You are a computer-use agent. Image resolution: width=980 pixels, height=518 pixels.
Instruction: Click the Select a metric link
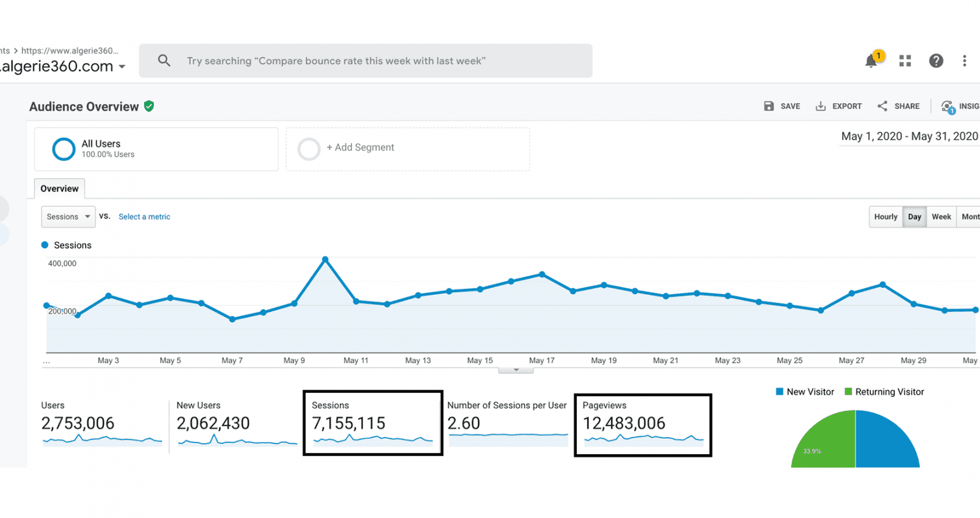coord(144,216)
